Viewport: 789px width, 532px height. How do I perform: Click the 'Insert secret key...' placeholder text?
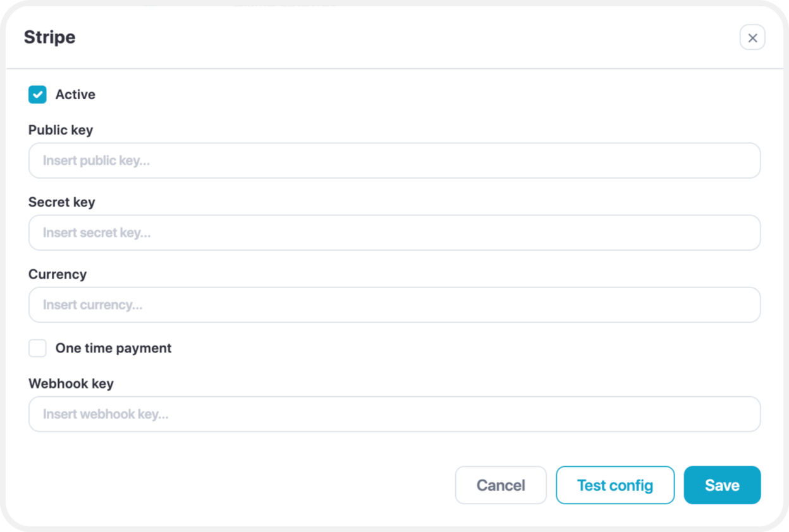(x=97, y=233)
